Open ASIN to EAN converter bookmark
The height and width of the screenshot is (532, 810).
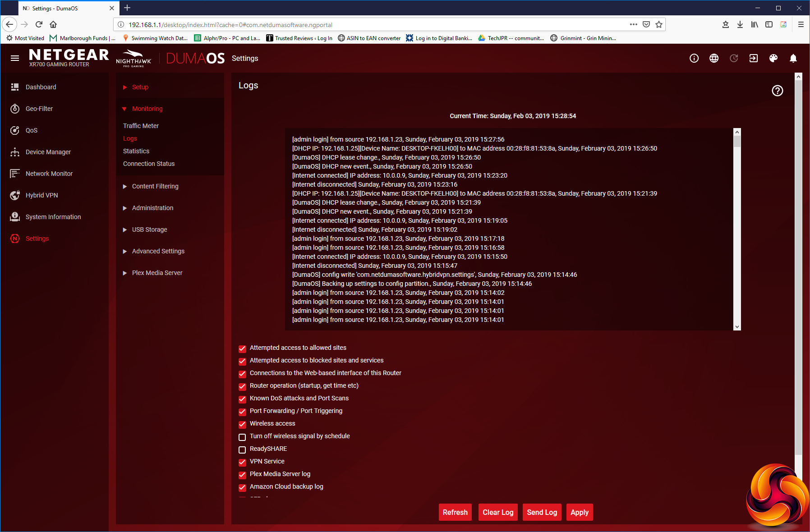point(369,38)
